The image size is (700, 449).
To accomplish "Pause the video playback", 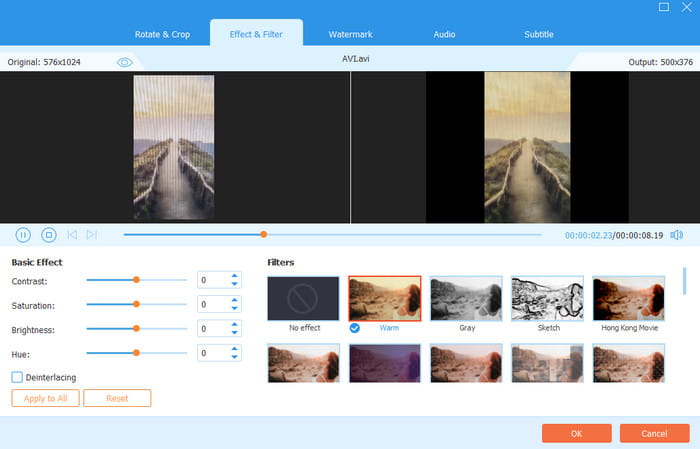I will (23, 235).
